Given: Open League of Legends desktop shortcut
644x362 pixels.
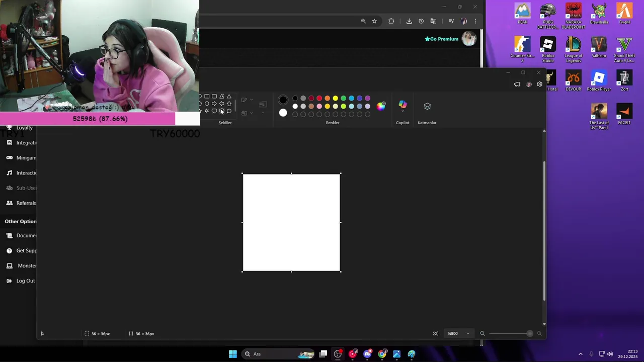Looking at the screenshot, I should [x=574, y=49].
